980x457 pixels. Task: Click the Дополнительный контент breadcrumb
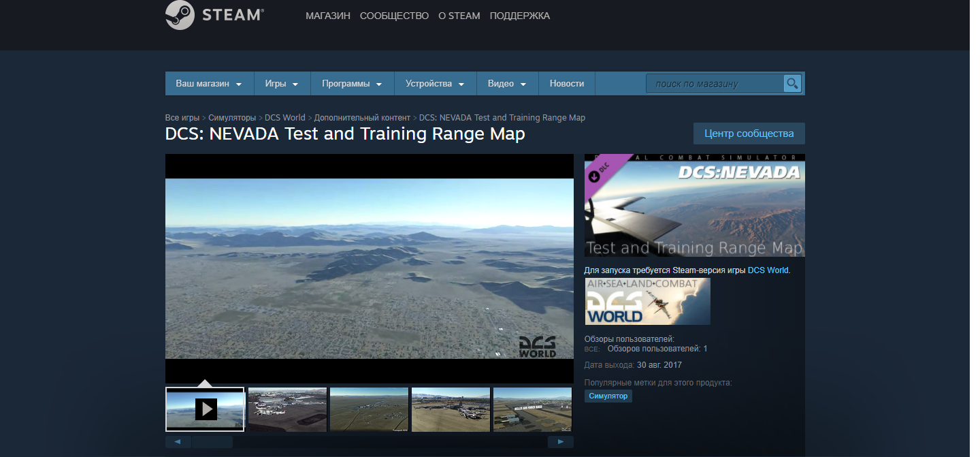click(362, 118)
